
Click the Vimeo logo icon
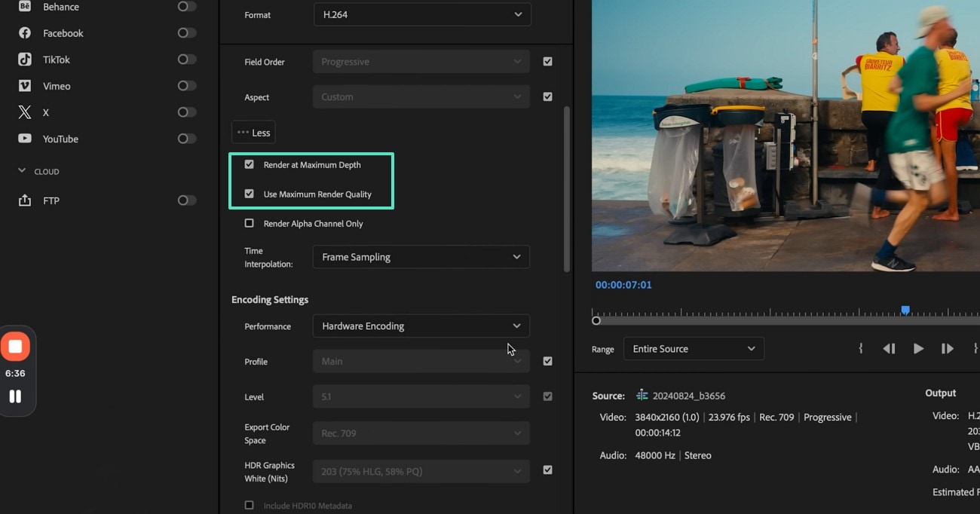pos(25,86)
